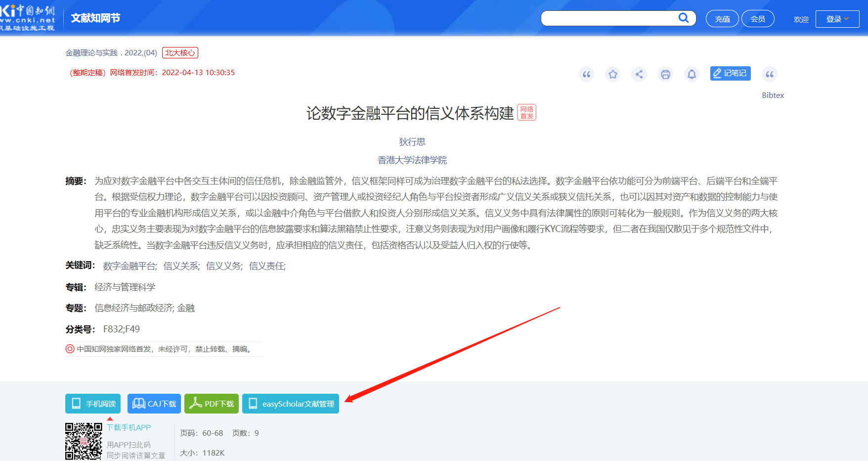Open the 2022,(04) issue link
The height and width of the screenshot is (461, 868).
pyautogui.click(x=140, y=53)
